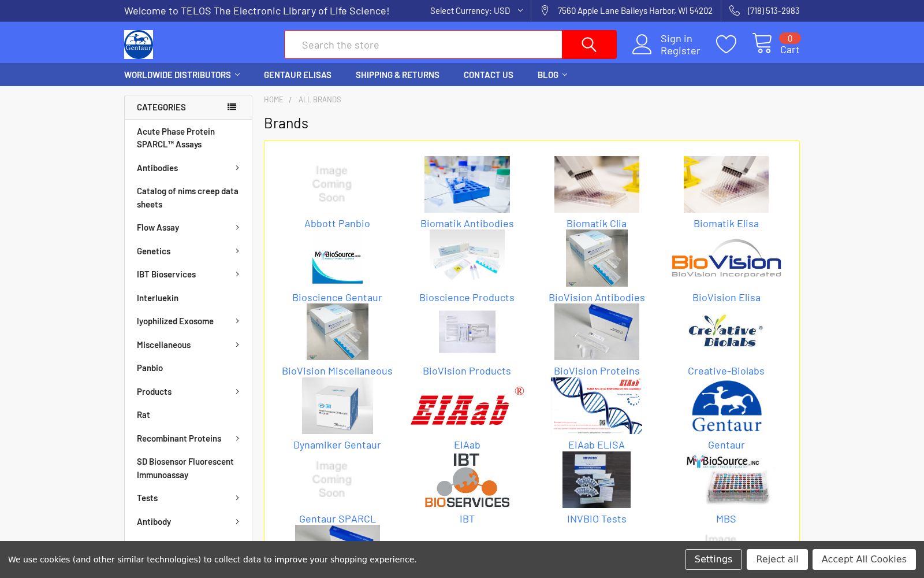Image resolution: width=924 pixels, height=578 pixels.
Task: Open the MBS MyBioSource logo
Action: coord(726,480)
